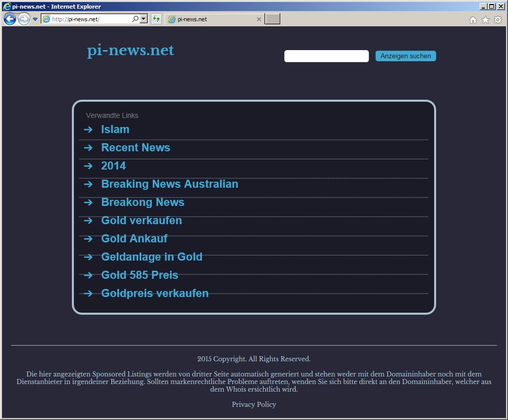Open the "Islam" related link
This screenshot has width=508, height=420.
click(x=115, y=130)
